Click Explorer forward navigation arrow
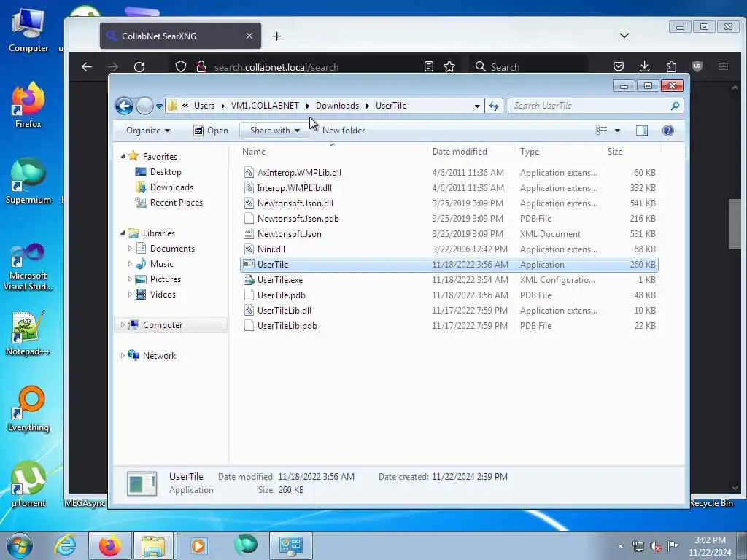Screen dimensions: 747x560 coord(144,106)
